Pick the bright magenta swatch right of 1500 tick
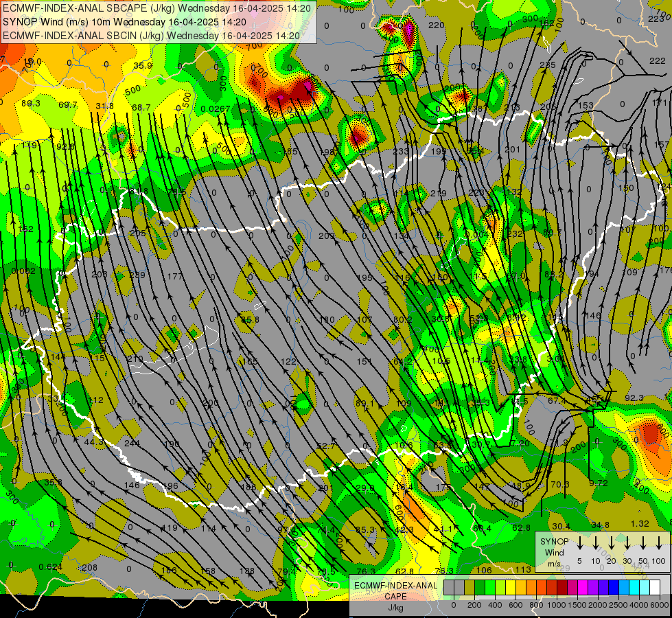Screen dimensions: 672x618 [x=583, y=587]
